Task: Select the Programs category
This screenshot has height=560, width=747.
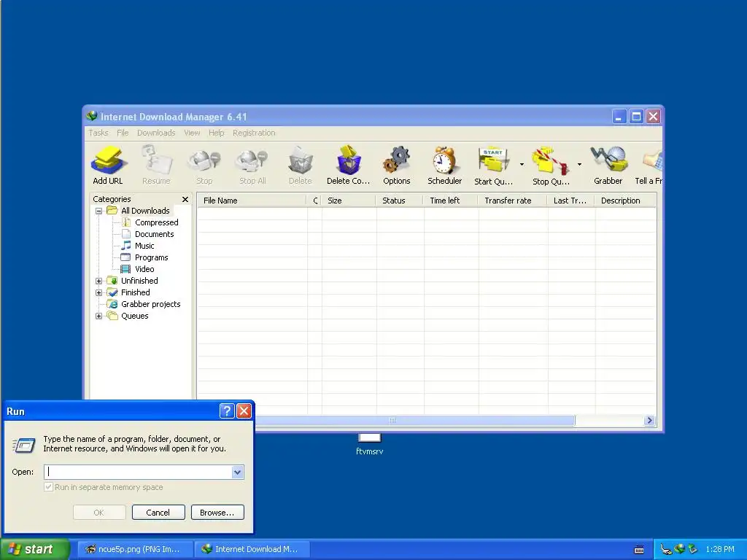Action: click(151, 257)
